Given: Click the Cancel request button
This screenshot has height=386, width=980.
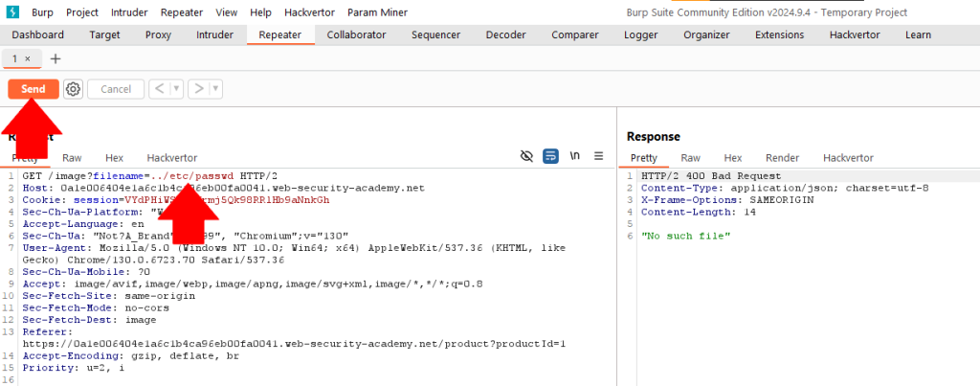Looking at the screenshot, I should (x=115, y=89).
